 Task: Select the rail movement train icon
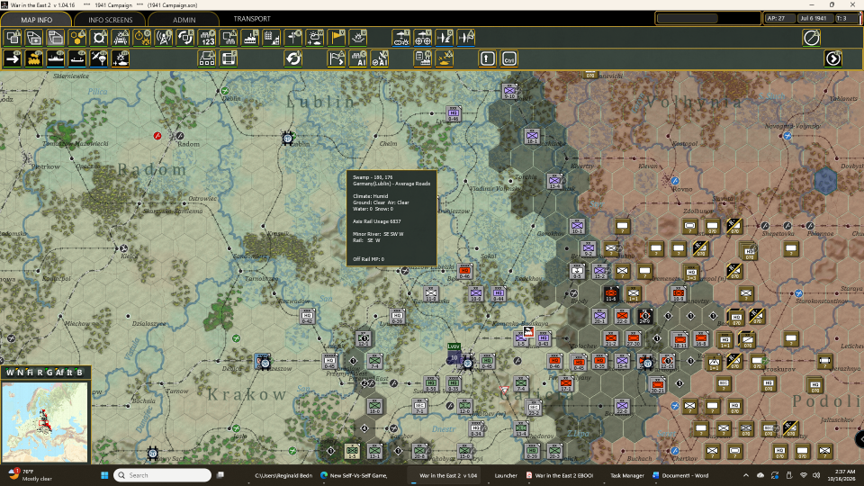tap(34, 58)
